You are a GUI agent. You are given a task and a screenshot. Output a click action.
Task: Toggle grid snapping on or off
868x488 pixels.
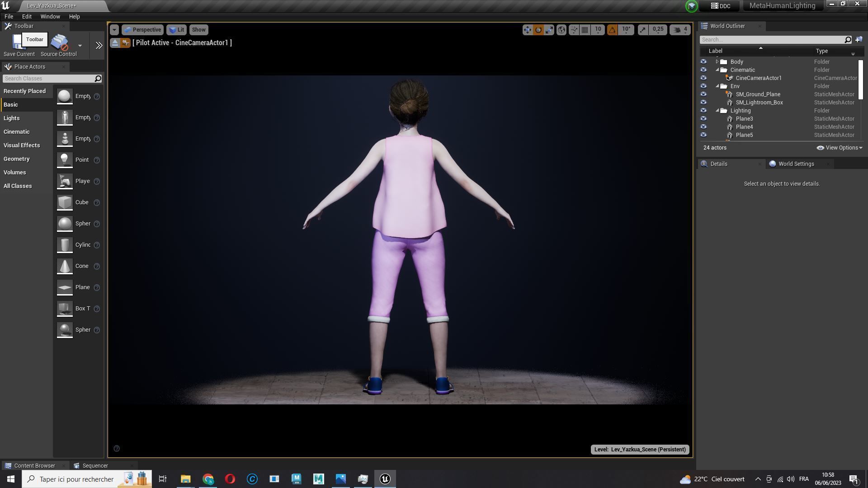pyautogui.click(x=585, y=30)
